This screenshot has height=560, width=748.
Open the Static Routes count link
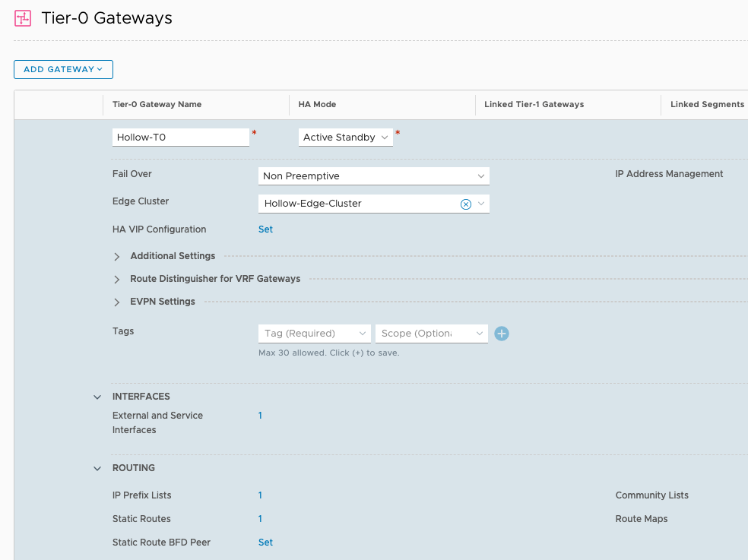[260, 519]
